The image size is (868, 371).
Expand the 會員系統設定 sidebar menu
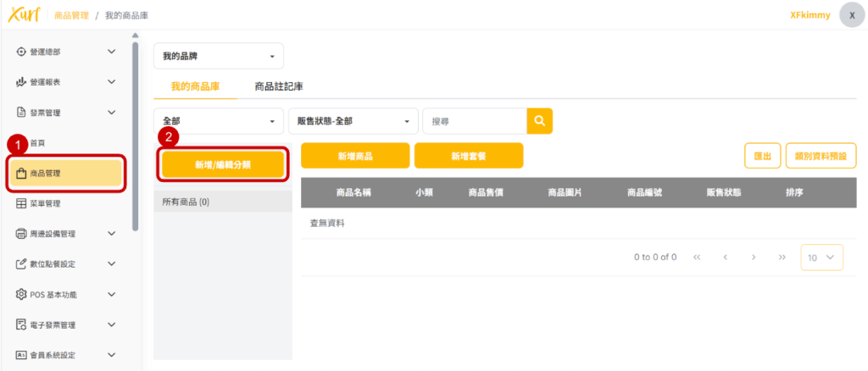[111, 355]
